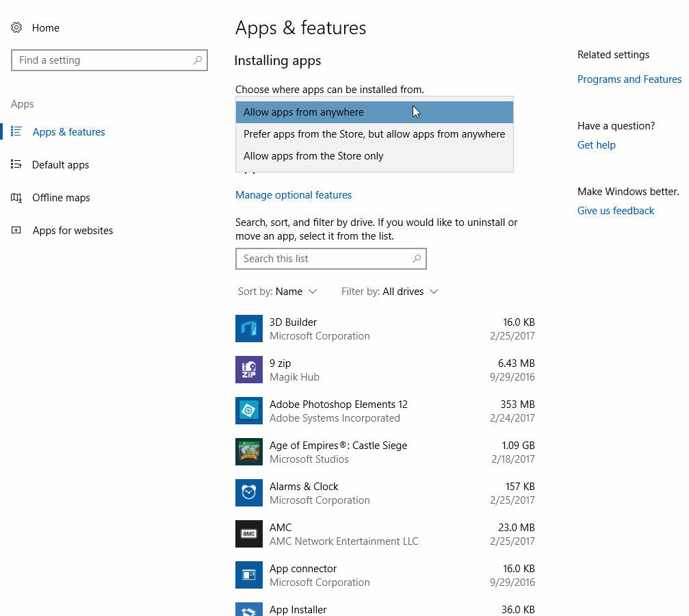Choose Prefer apps from the Store option
Image resolution: width=689 pixels, height=616 pixels.
[374, 134]
